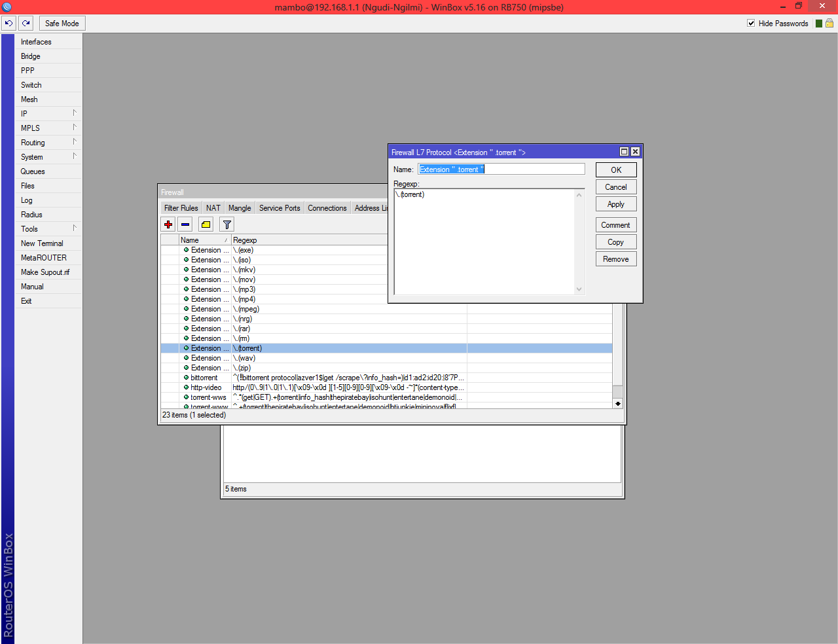Toggle Safe Mode on
The width and height of the screenshot is (838, 644).
point(62,23)
